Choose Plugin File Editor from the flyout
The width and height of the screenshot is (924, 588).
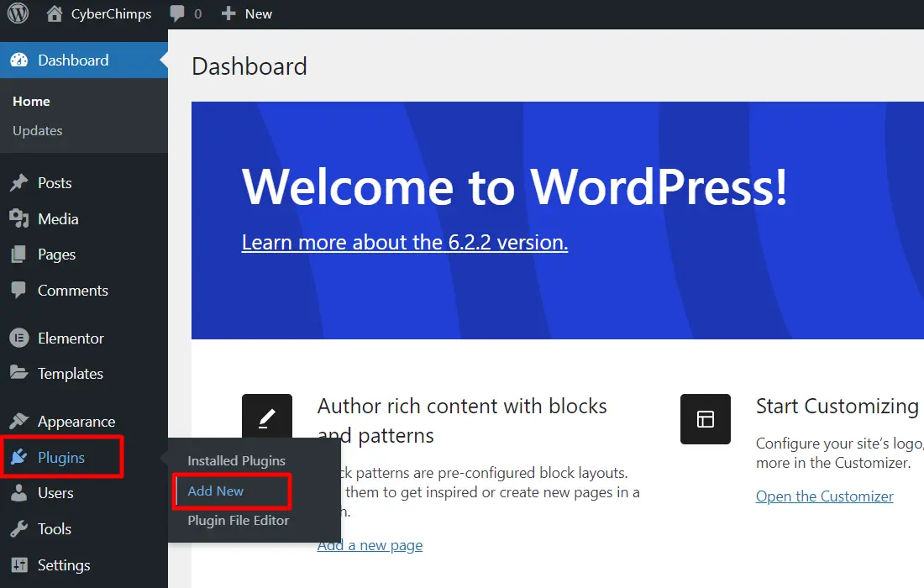click(239, 520)
